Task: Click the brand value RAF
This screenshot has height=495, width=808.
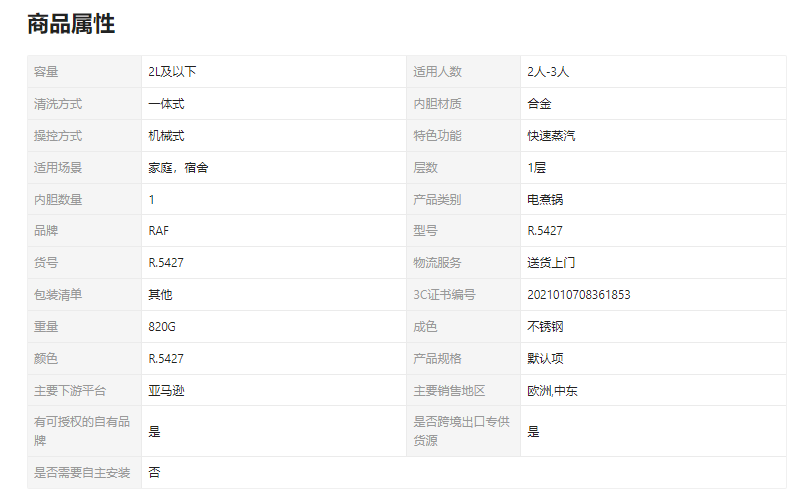Action: (x=159, y=231)
